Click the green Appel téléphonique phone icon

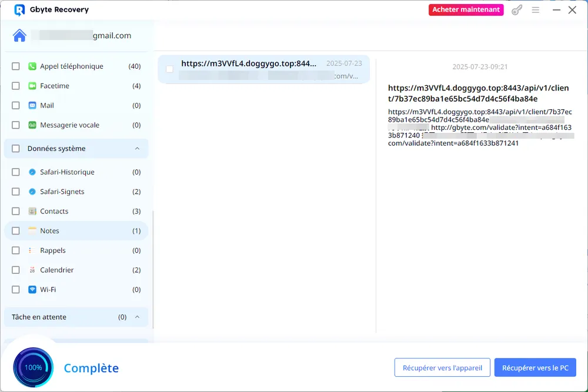coord(32,66)
